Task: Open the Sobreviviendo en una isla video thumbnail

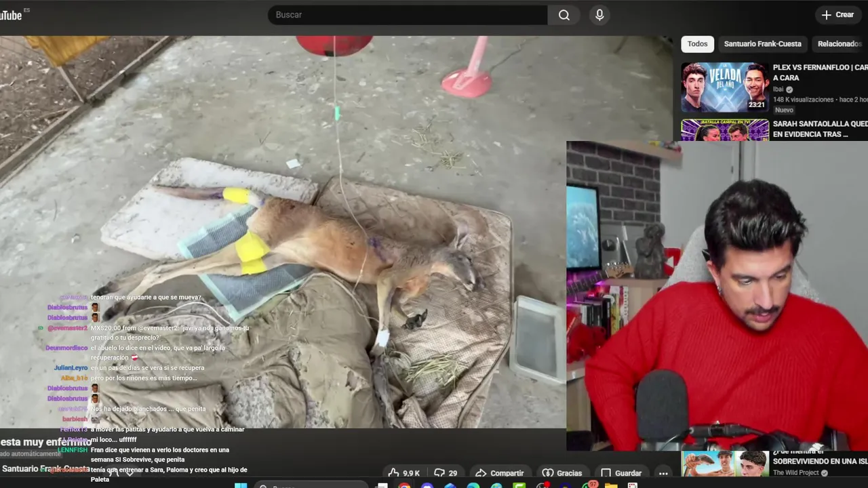Action: 725,464
